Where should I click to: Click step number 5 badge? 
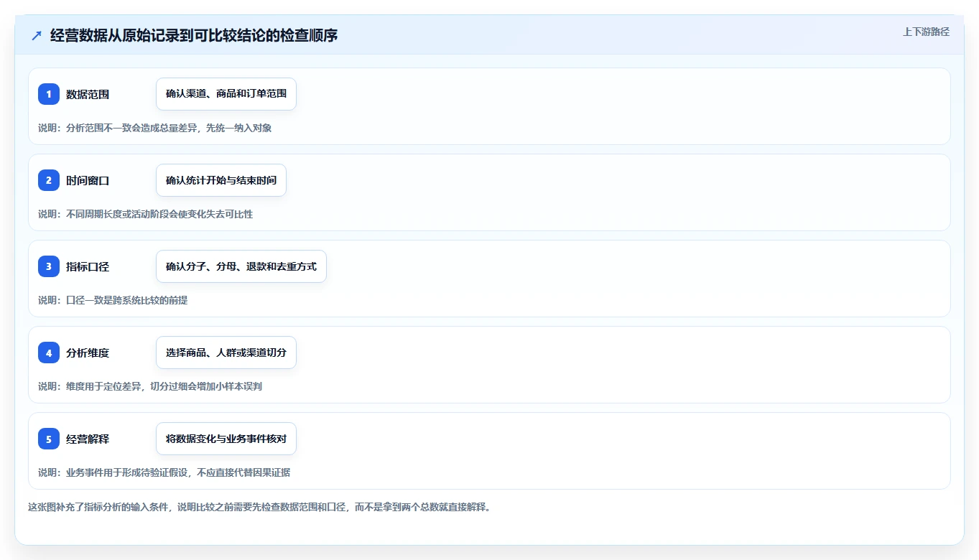coord(49,439)
